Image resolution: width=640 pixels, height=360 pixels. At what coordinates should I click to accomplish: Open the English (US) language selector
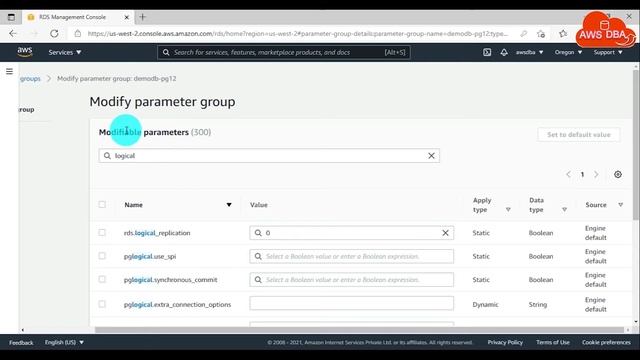tap(64, 342)
